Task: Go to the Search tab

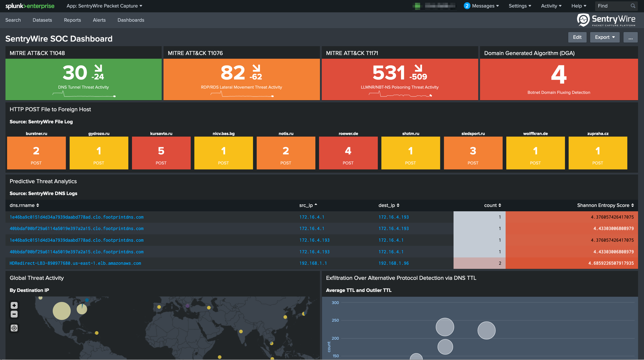Action: click(x=13, y=20)
